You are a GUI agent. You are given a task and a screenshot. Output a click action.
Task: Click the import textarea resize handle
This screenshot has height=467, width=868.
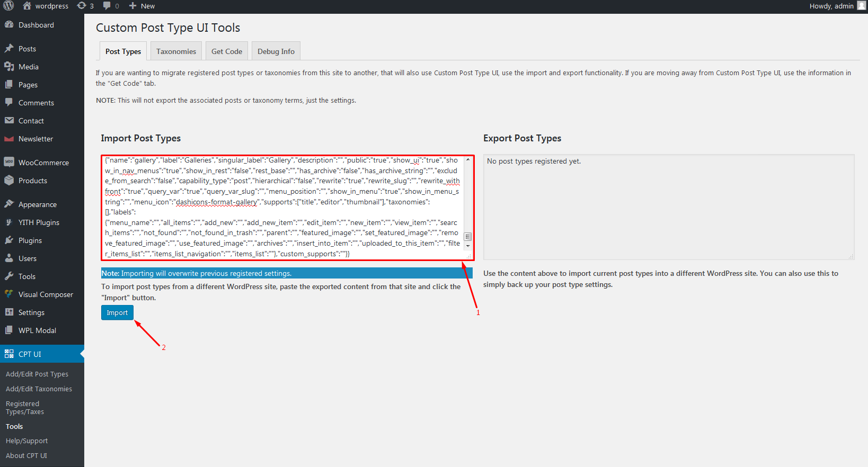468,256
